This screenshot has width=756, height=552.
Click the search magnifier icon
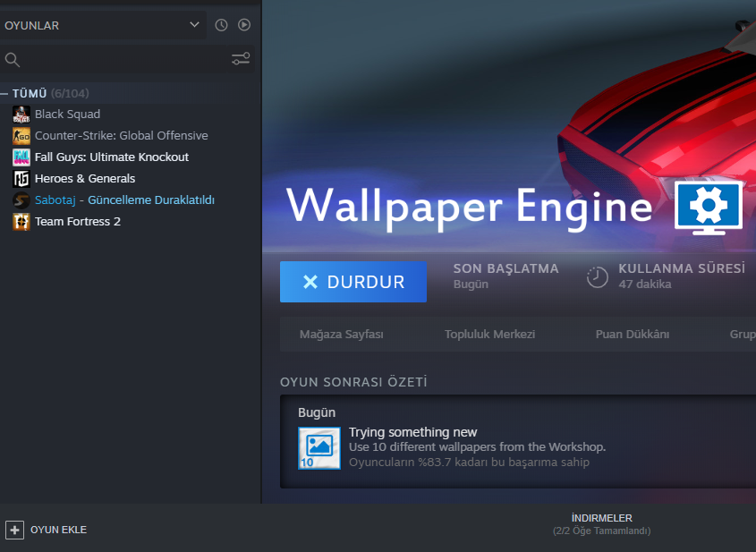pos(12,60)
